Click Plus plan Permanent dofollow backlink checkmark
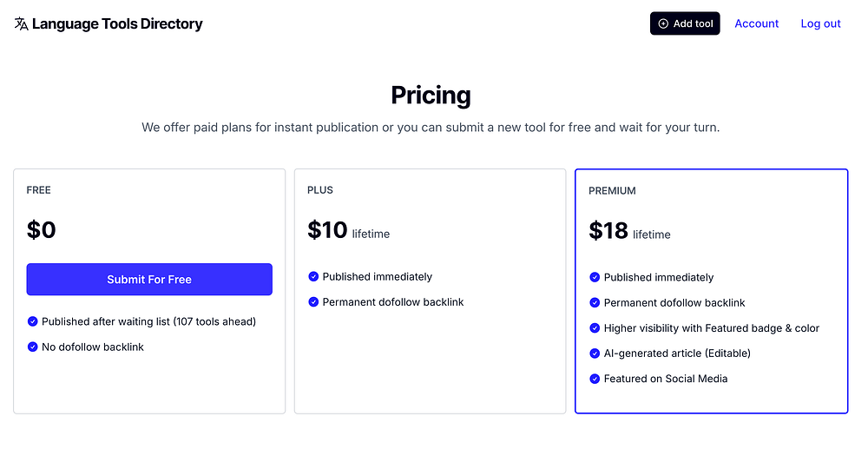 pyautogui.click(x=313, y=301)
